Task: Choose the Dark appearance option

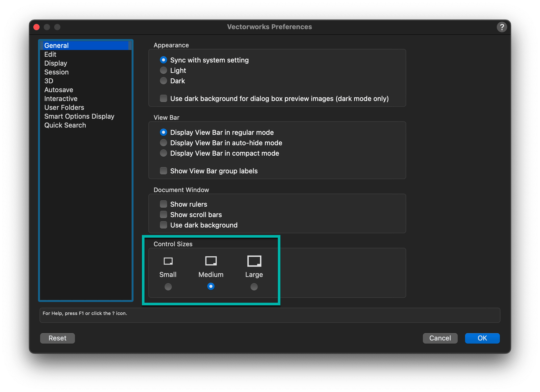Action: tap(164, 81)
